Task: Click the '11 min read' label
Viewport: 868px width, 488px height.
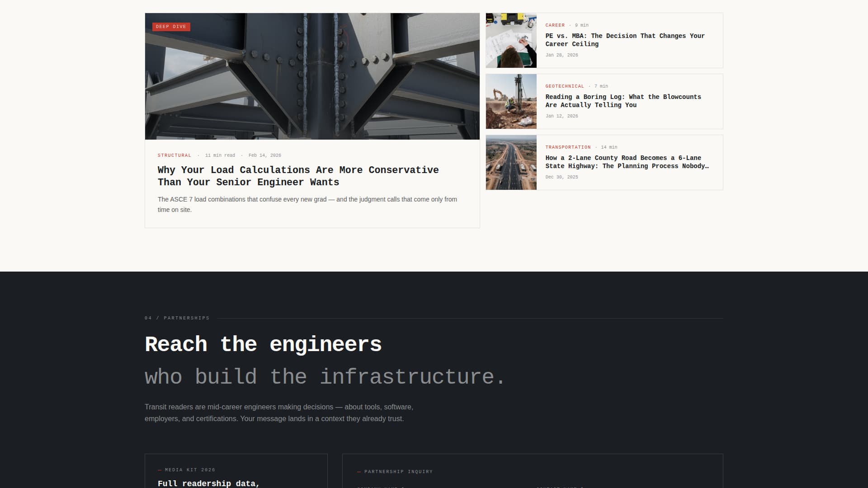Action: (220, 155)
